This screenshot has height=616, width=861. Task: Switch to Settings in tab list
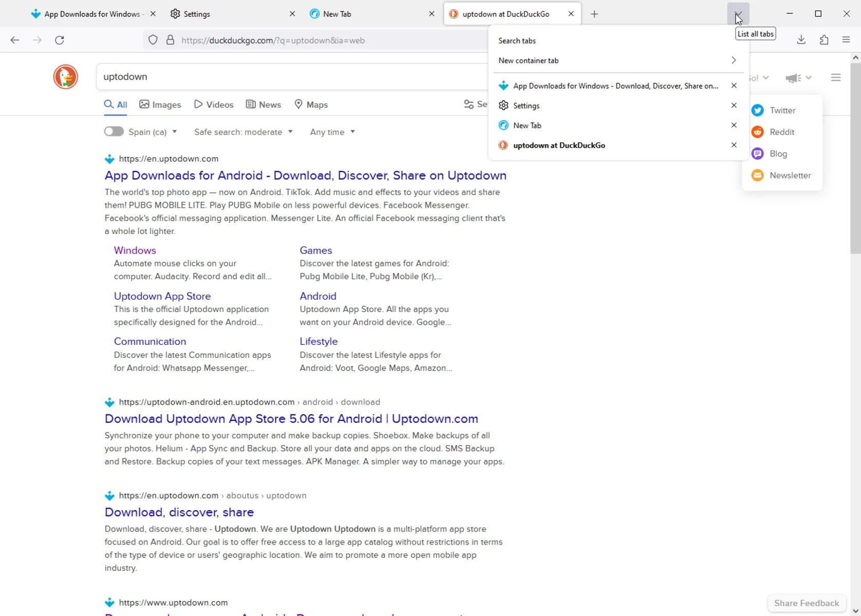[611, 105]
